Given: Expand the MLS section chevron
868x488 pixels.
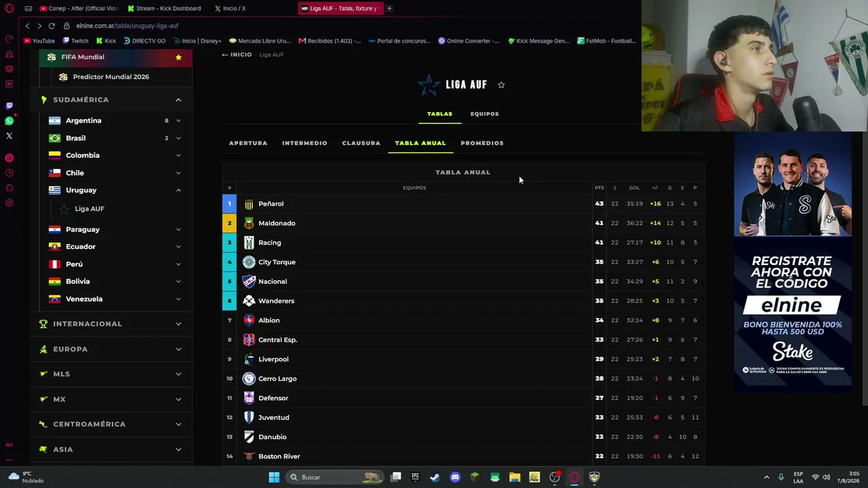Looking at the screenshot, I should coord(178,374).
